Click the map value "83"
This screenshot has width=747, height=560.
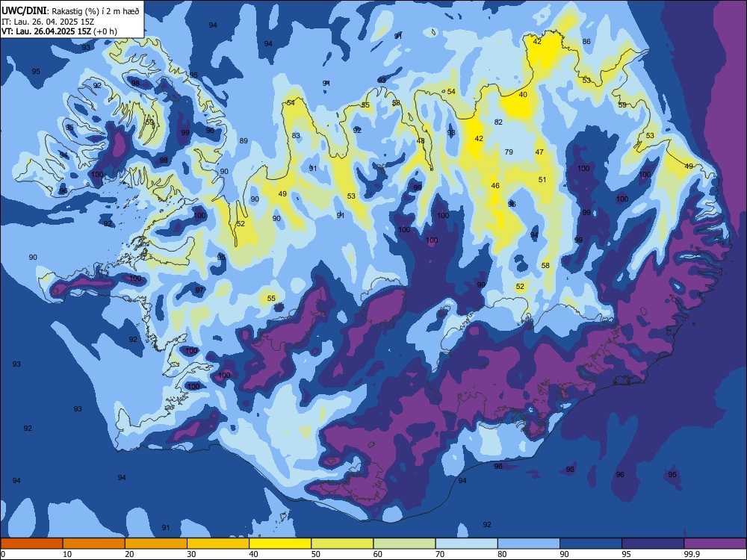(296, 136)
